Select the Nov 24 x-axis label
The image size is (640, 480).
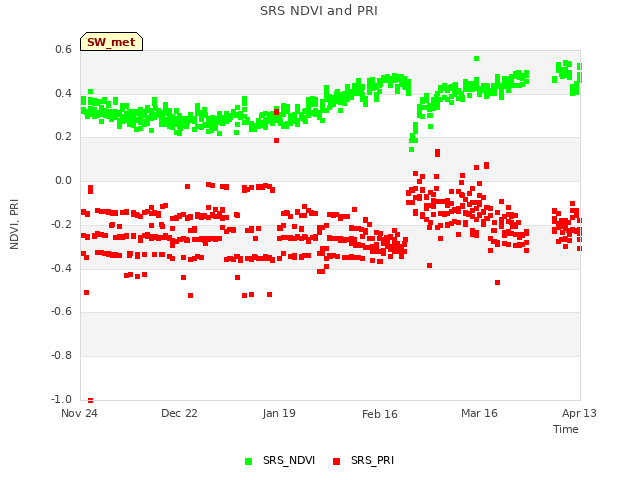tap(79, 413)
